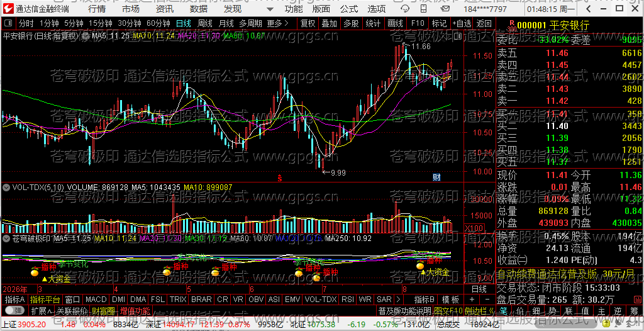
Task: Expand the 更多 periods dropdown
Action: (x=277, y=23)
